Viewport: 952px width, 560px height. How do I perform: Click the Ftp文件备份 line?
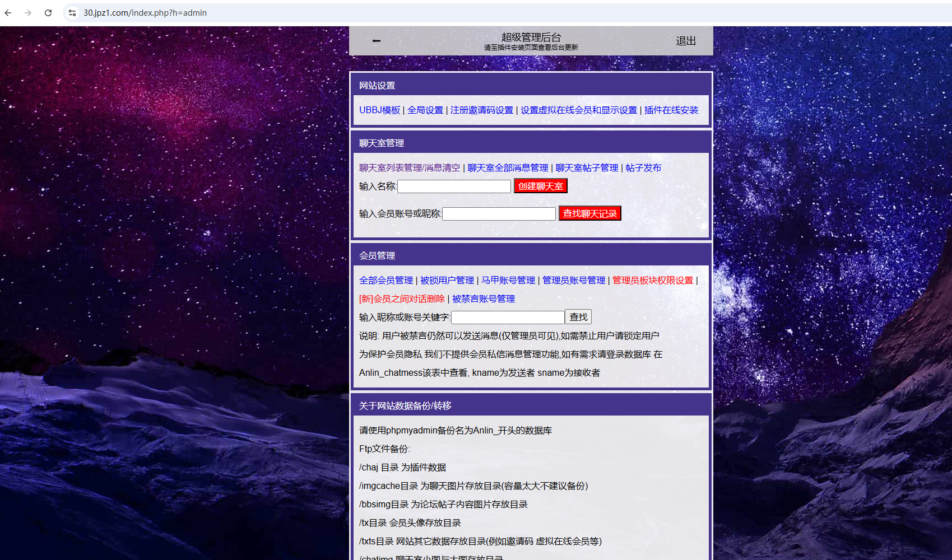coord(384,449)
